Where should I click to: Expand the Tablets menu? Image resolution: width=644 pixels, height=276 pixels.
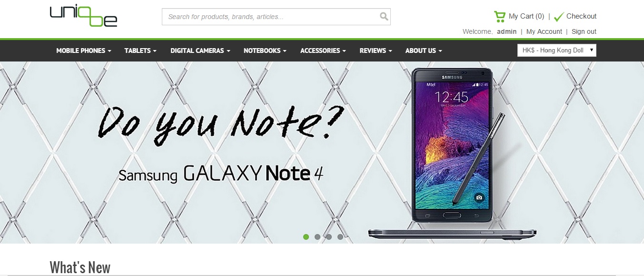pos(140,51)
